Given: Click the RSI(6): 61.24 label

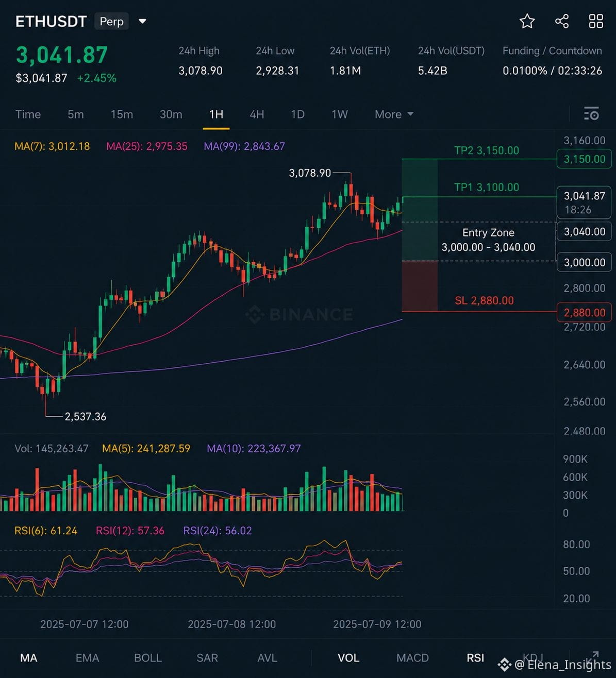Looking at the screenshot, I should 46,531.
